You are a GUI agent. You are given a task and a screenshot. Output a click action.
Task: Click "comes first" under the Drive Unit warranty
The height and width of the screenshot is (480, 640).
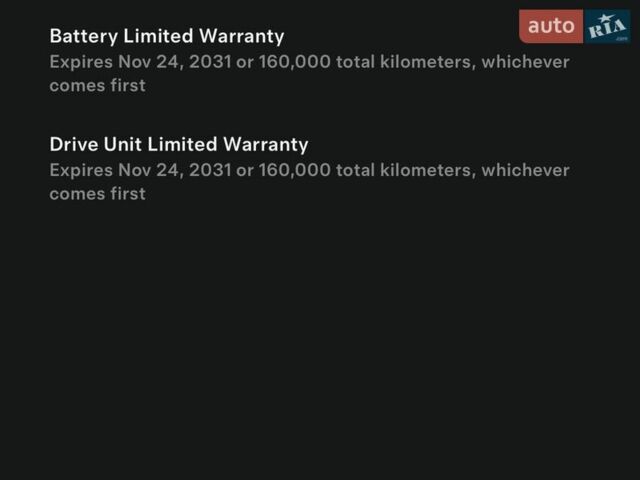[x=97, y=193]
